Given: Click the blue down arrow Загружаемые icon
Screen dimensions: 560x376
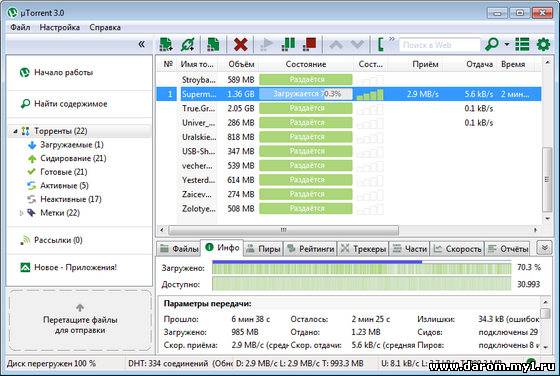Looking at the screenshot, I should pos(32,145).
